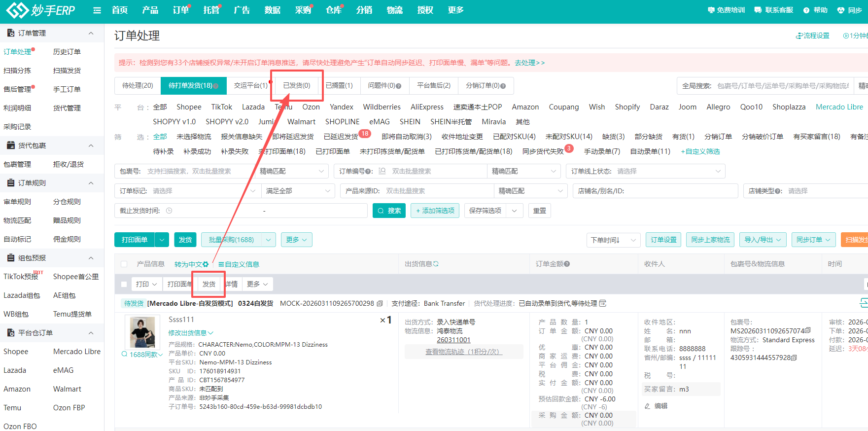Image resolution: width=868 pixels, height=431 pixels.
Task: Expand 修改出货信息 for Ssss111
Action: [191, 333]
